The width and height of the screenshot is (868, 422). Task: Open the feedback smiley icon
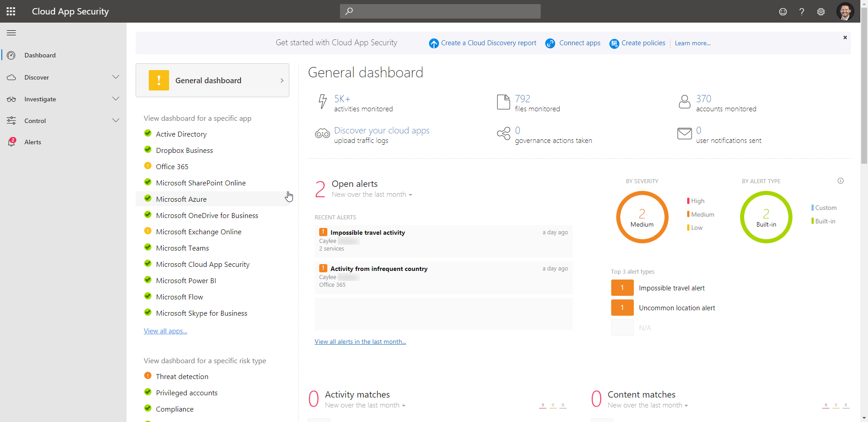(x=783, y=12)
